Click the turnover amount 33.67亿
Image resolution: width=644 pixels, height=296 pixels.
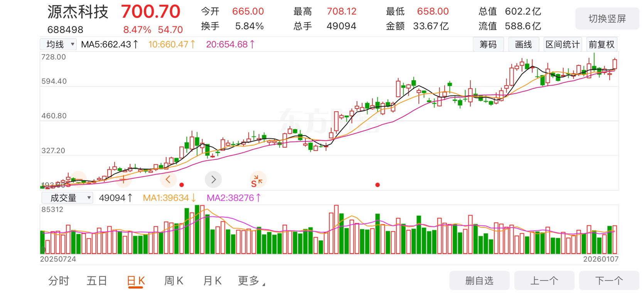click(431, 26)
